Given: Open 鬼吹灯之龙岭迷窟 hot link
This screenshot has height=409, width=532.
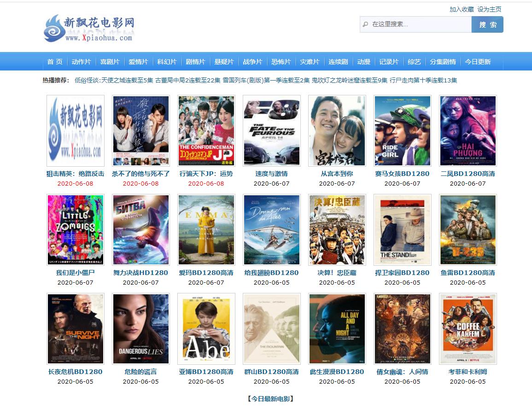Looking at the screenshot, I should [350, 81].
